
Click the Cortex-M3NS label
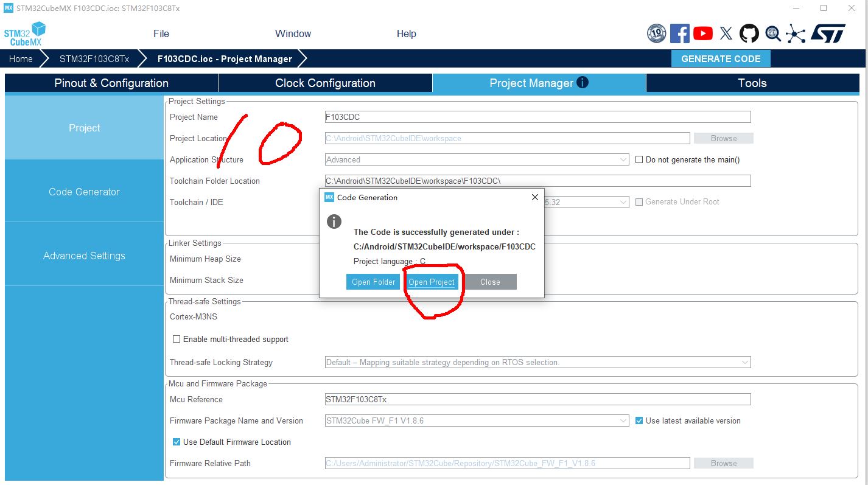pyautogui.click(x=193, y=316)
